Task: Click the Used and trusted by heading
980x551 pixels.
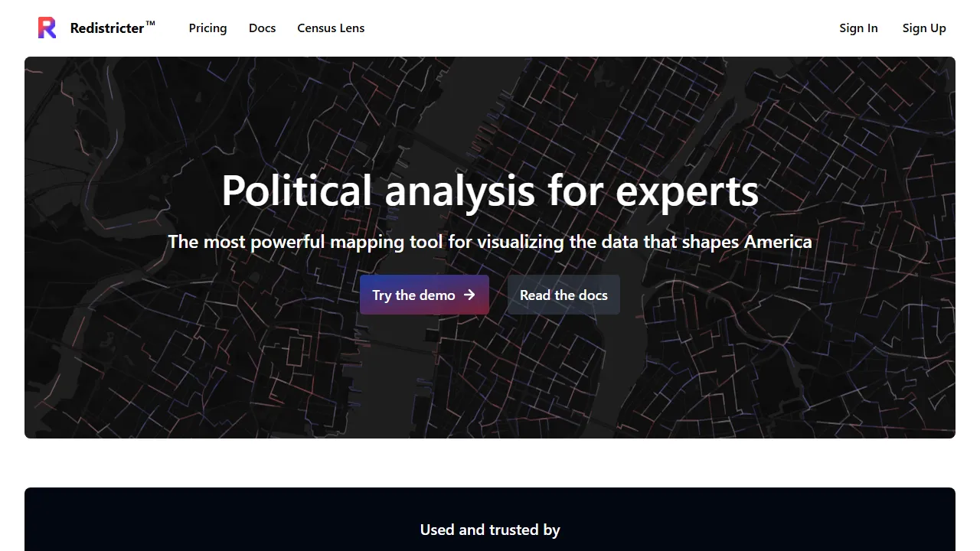Action: click(x=490, y=530)
